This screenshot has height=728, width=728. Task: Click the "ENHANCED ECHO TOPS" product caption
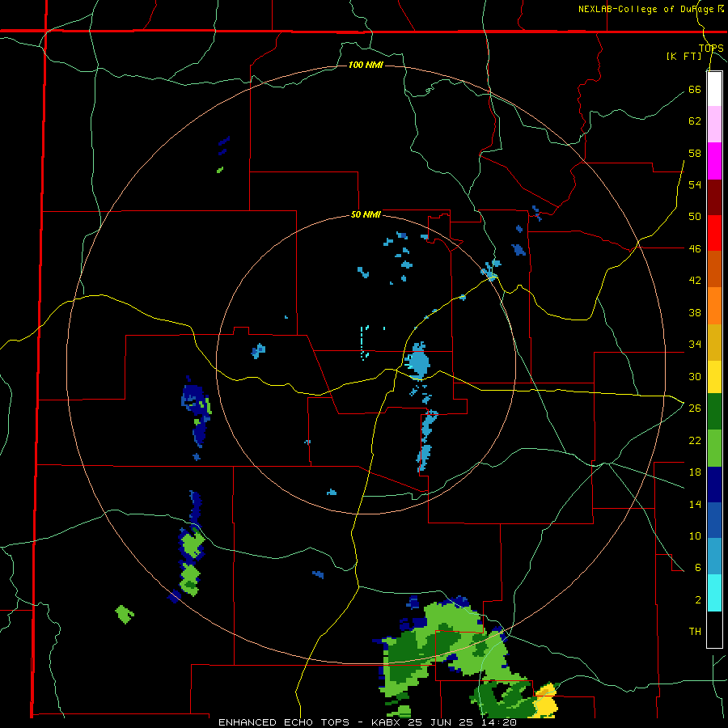point(284,722)
